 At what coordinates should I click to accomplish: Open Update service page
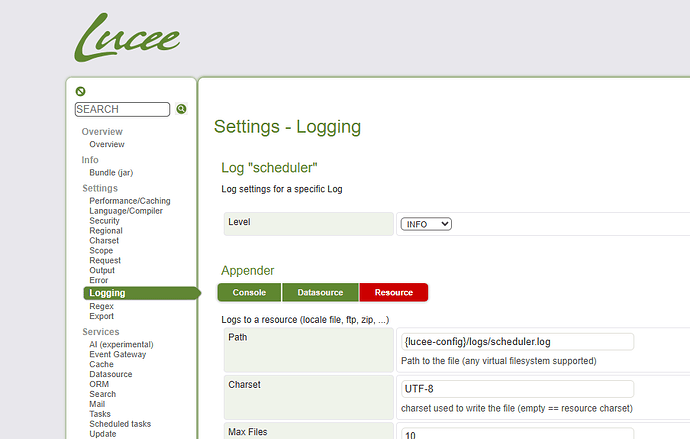tap(103, 434)
